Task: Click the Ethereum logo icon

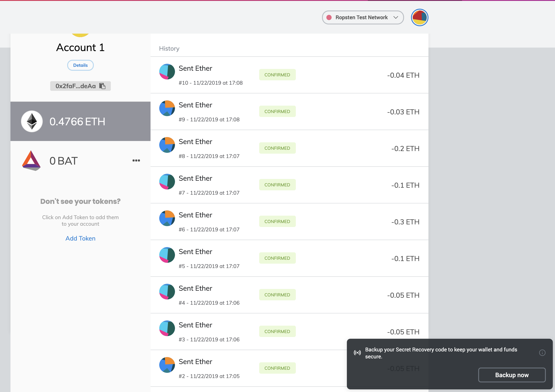Action: (32, 121)
